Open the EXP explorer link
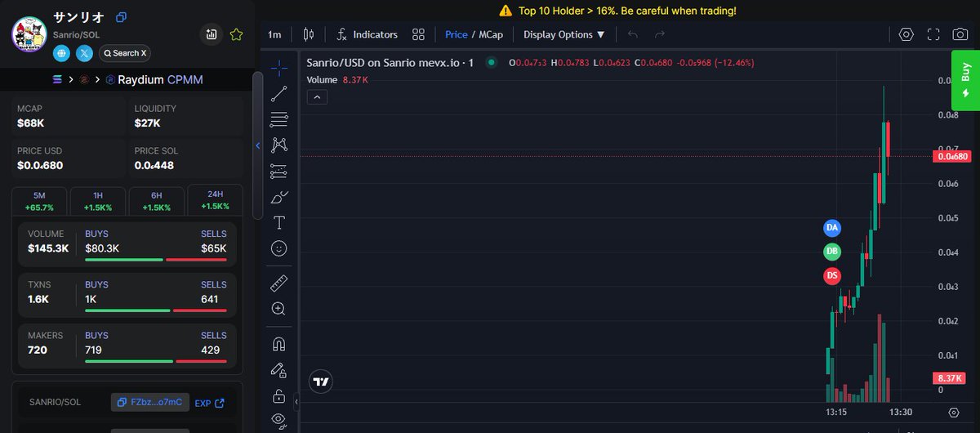 [209, 403]
